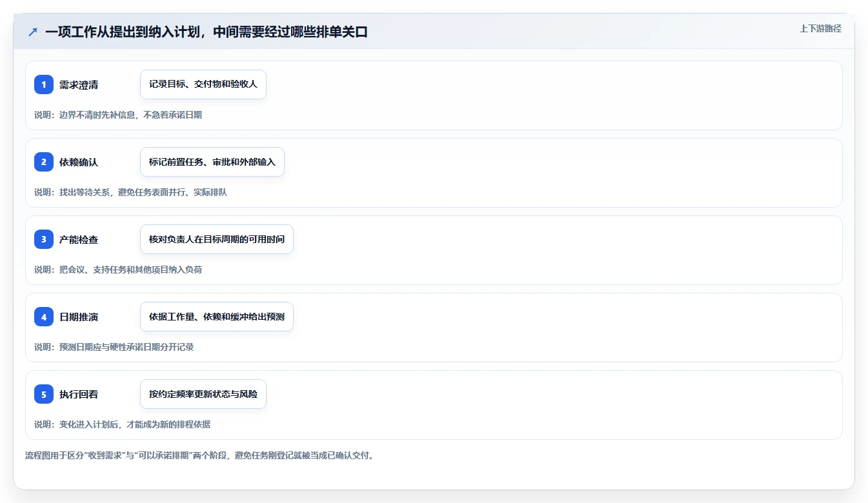Click the 依赖确认 step name

coord(79,162)
